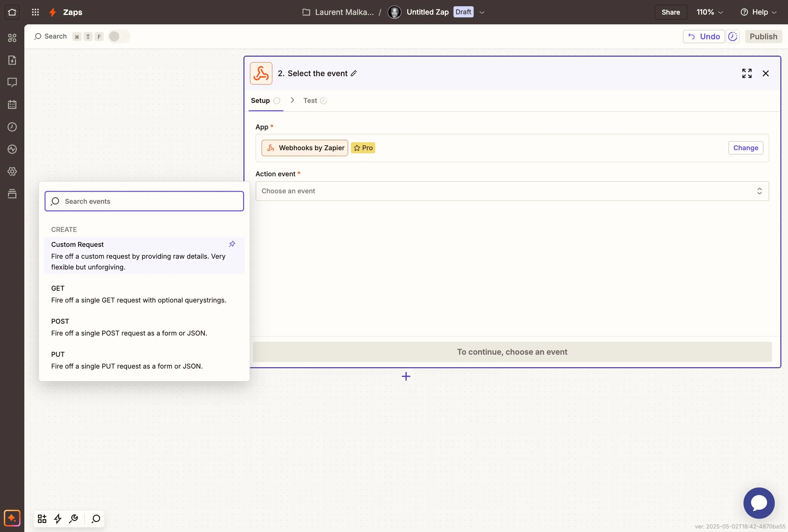Click the Share button

(x=670, y=12)
